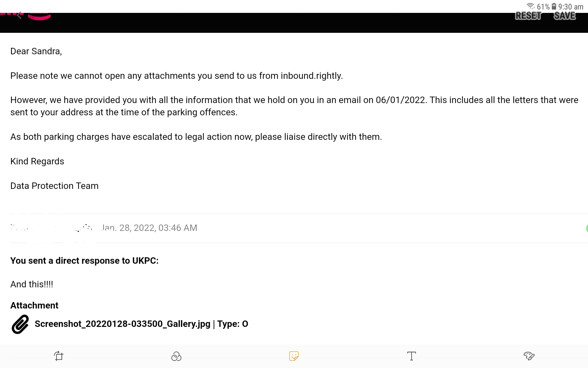
Task: Tap the pink logo in the header
Action: 39,17
